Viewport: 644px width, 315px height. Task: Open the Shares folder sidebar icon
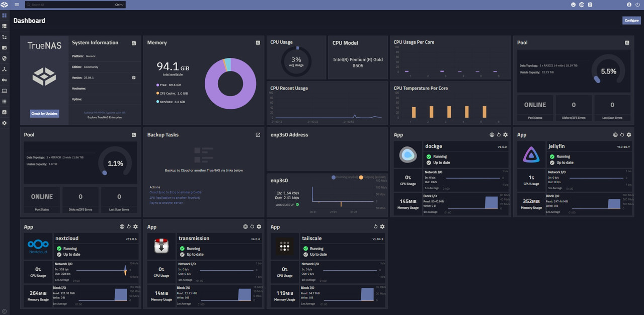coord(5,48)
